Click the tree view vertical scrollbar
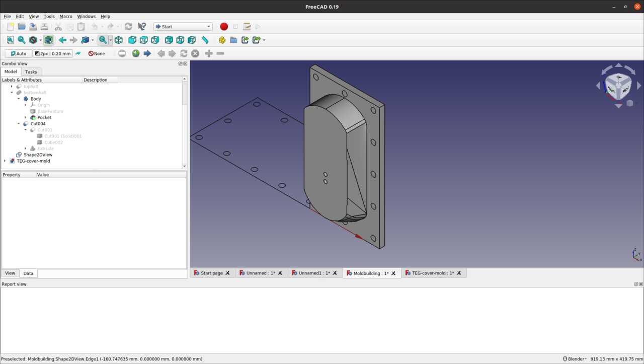 (x=185, y=93)
